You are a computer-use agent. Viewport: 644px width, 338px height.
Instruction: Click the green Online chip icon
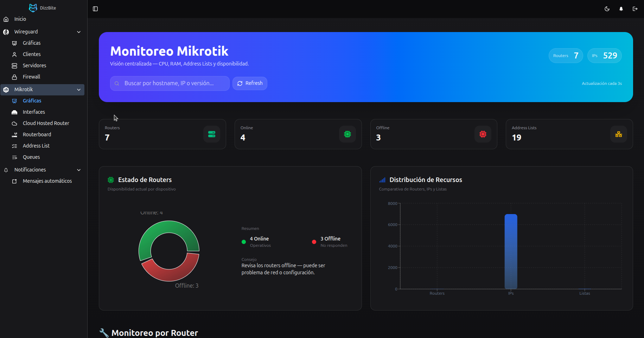(347, 134)
